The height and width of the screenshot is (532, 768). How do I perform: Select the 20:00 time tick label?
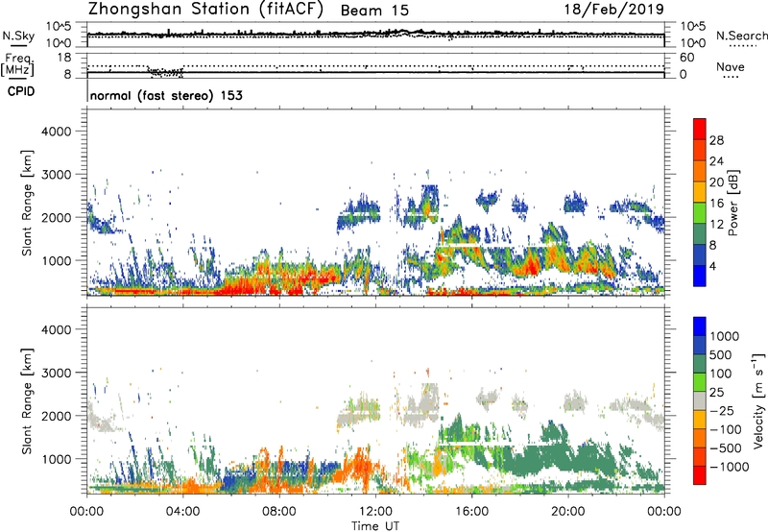[x=567, y=512]
